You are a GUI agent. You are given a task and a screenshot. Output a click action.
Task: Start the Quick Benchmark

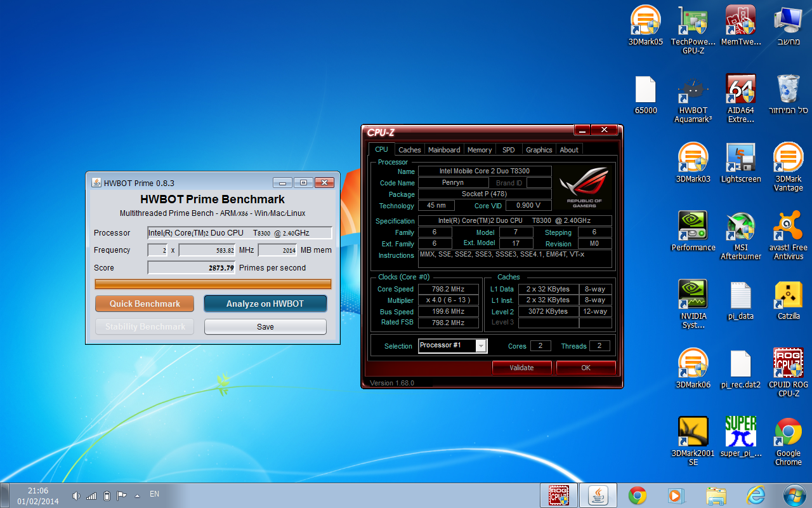[145, 304]
